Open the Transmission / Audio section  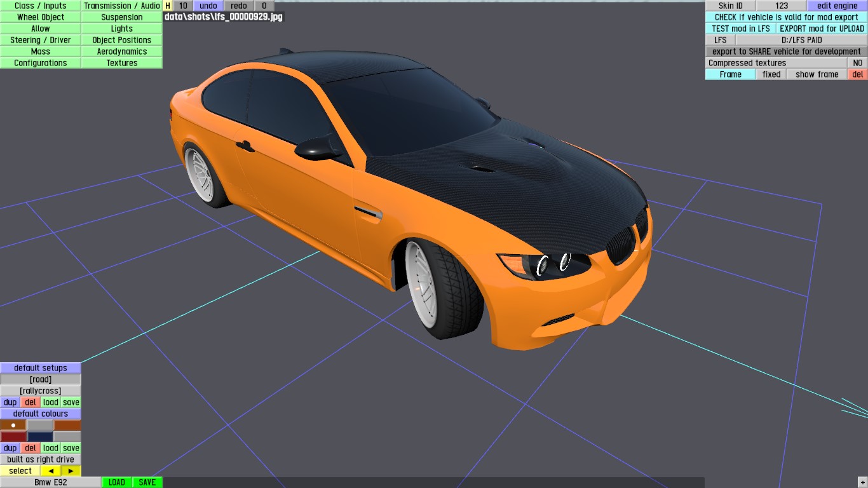[x=122, y=6]
